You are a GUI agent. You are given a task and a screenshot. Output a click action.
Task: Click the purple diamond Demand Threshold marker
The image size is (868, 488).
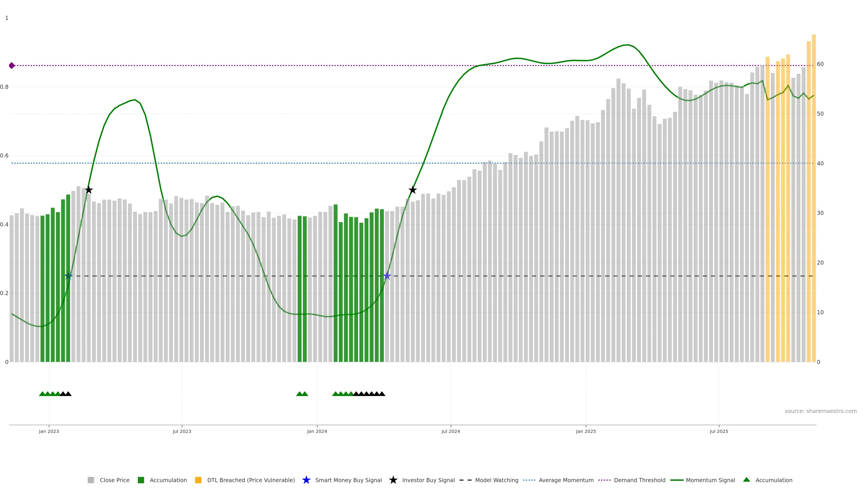(12, 66)
